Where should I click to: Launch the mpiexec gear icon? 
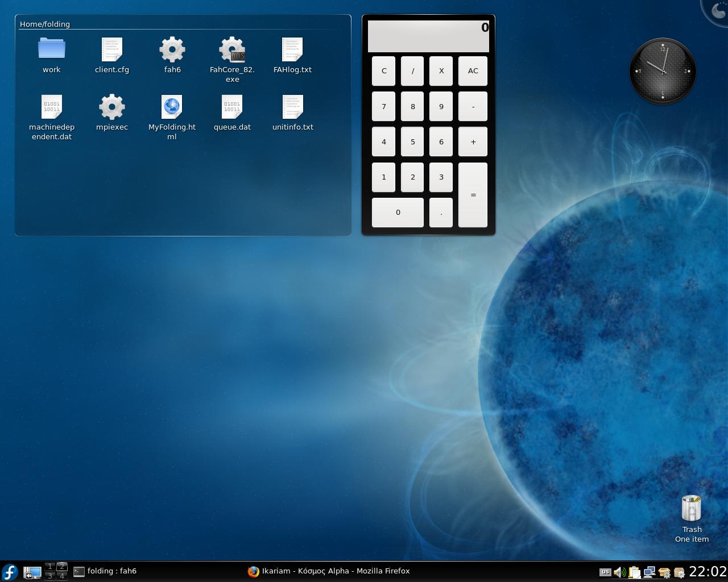click(x=112, y=107)
